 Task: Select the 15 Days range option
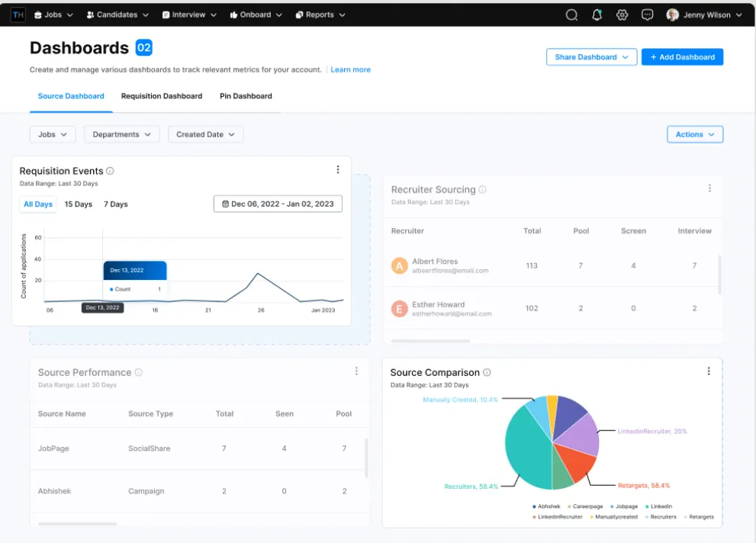[x=78, y=204]
